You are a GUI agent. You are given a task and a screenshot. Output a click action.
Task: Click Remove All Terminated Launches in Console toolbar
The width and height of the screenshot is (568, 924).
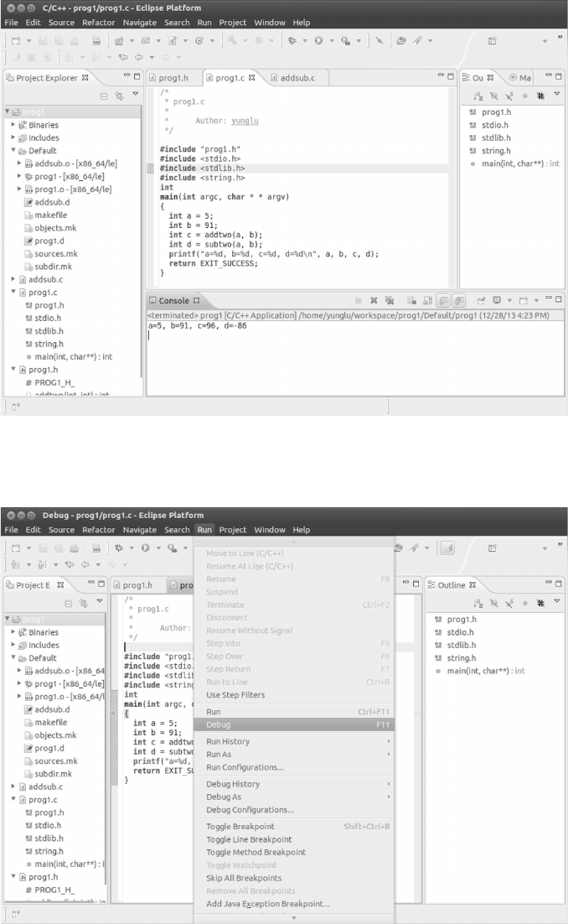pos(390,300)
